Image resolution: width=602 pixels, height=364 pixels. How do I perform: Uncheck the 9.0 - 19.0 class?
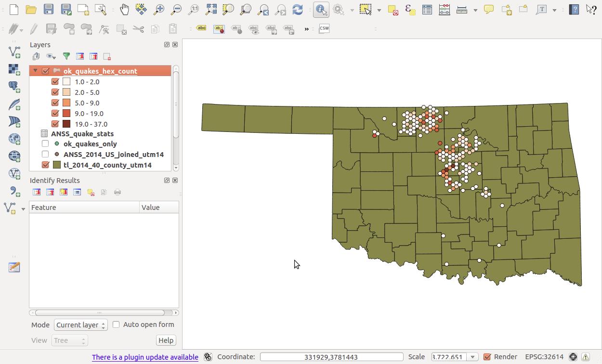pyautogui.click(x=55, y=113)
